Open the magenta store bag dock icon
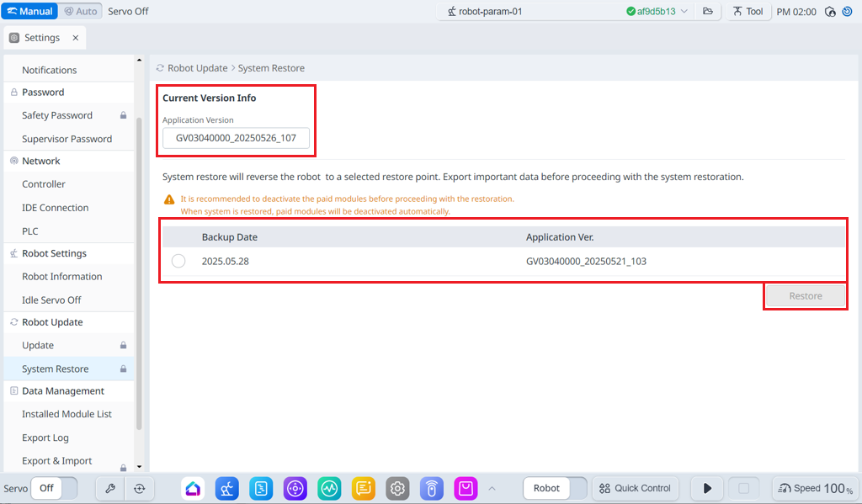Viewport: 862px width, 504px height. coord(466,488)
